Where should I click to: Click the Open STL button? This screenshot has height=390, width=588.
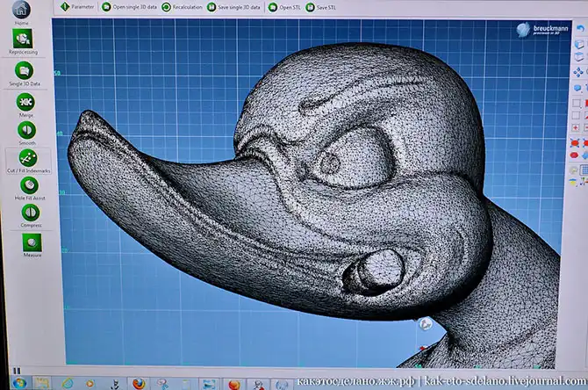[x=284, y=6]
